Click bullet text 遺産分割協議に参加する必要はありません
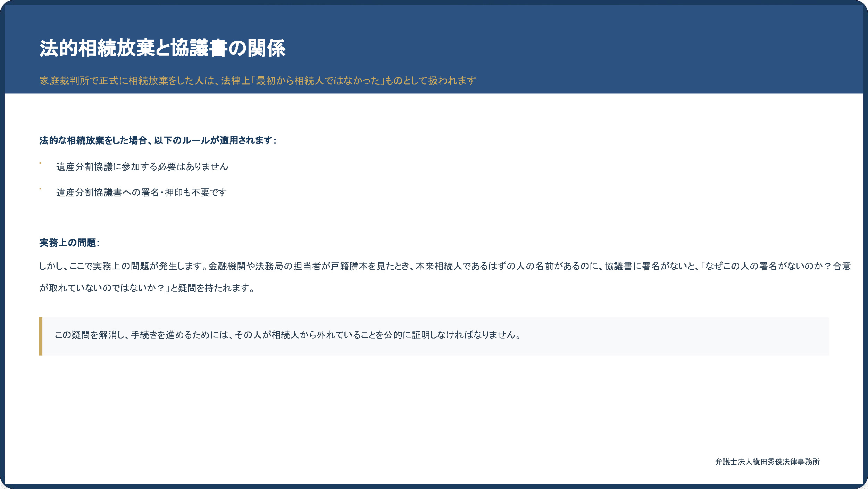Viewport: 868px width, 489px height. click(x=142, y=167)
